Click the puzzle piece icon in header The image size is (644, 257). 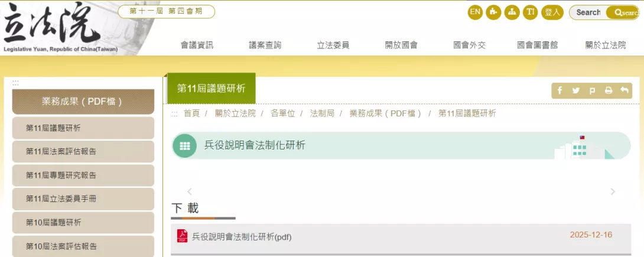point(493,12)
